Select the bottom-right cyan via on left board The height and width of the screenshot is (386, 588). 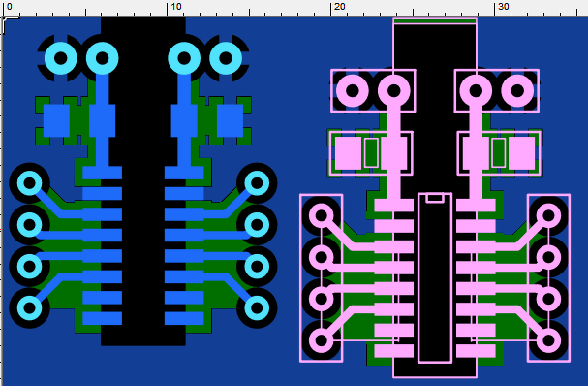pyautogui.click(x=257, y=307)
